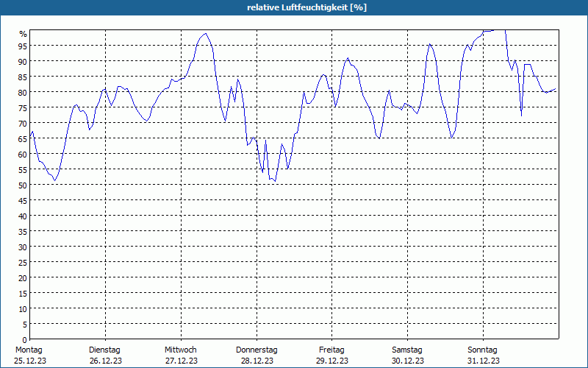Click the y-axis value '15'
Image resolution: width=588 pixels, height=368 pixels.
pyautogui.click(x=24, y=293)
